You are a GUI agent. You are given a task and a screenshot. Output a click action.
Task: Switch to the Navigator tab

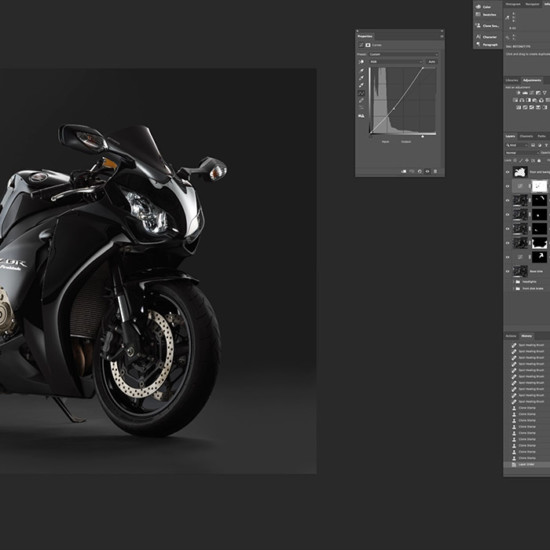(x=532, y=4)
